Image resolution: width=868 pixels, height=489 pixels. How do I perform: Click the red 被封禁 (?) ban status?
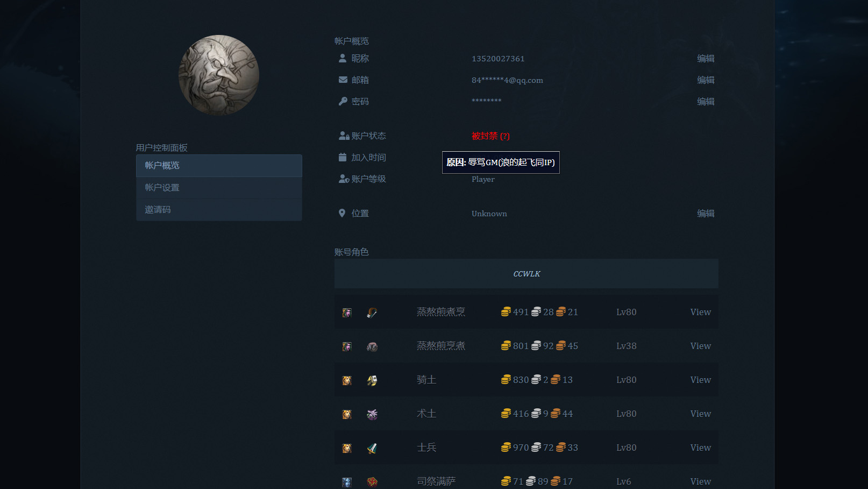[490, 136]
